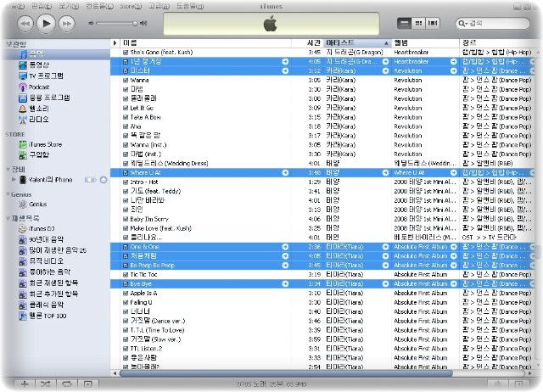Click the horizontal scrollbar under the song list

286,373
